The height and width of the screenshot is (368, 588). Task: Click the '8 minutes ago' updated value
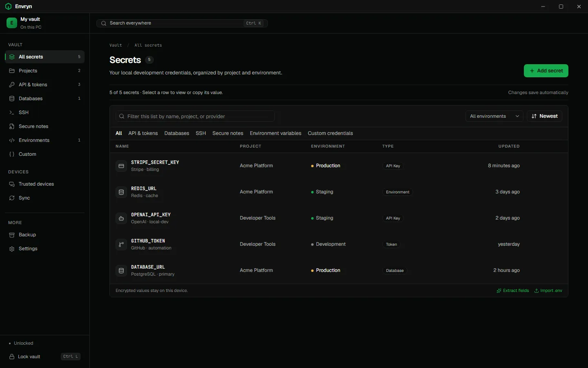point(504,166)
